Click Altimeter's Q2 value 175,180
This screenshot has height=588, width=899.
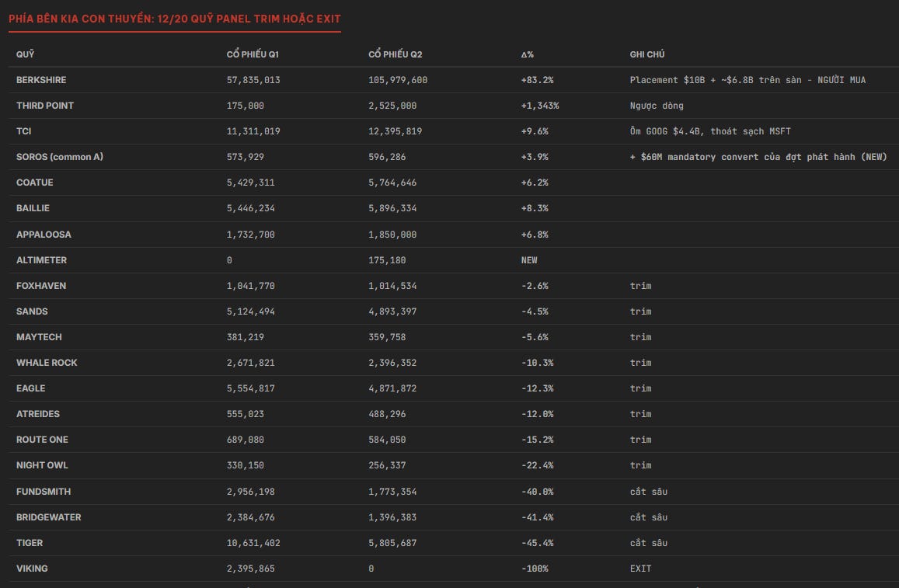tap(387, 260)
